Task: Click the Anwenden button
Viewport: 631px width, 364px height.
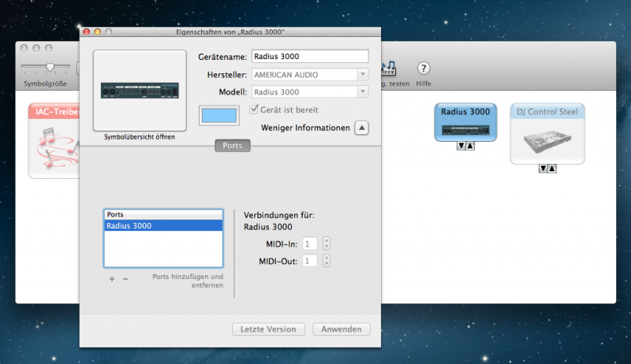Action: click(x=342, y=329)
